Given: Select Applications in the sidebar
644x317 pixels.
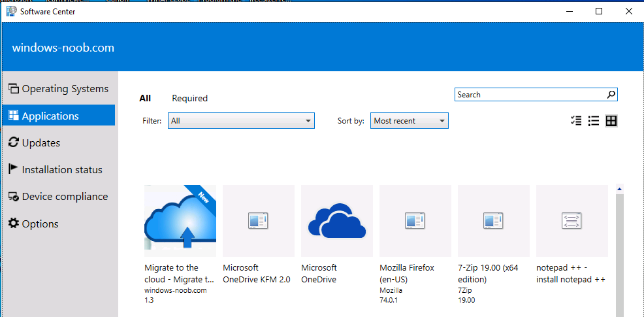Looking at the screenshot, I should point(59,116).
